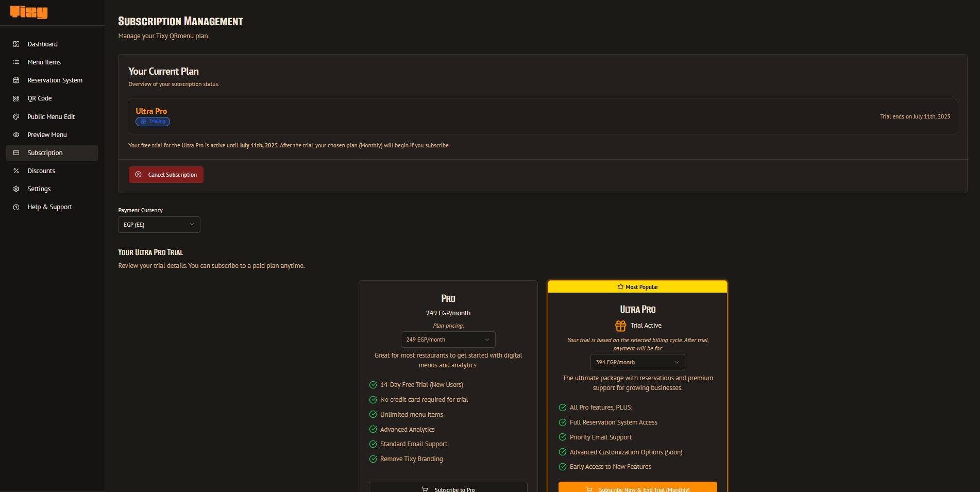This screenshot has width=980, height=492.
Task: Click the Ultra Pro current plan name
Action: tap(151, 111)
